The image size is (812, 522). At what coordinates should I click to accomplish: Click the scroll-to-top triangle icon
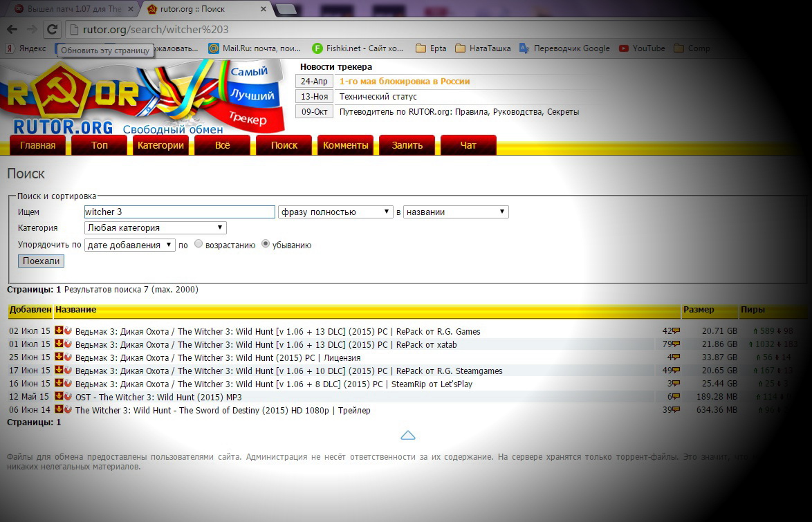pos(408,435)
